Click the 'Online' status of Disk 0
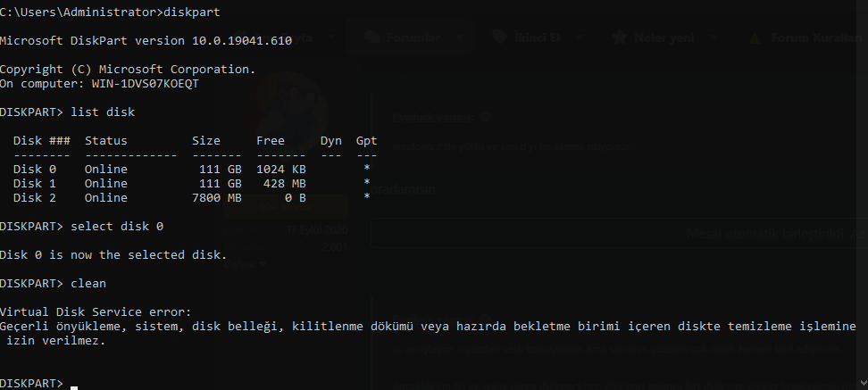The width and height of the screenshot is (868, 390). tap(105, 170)
